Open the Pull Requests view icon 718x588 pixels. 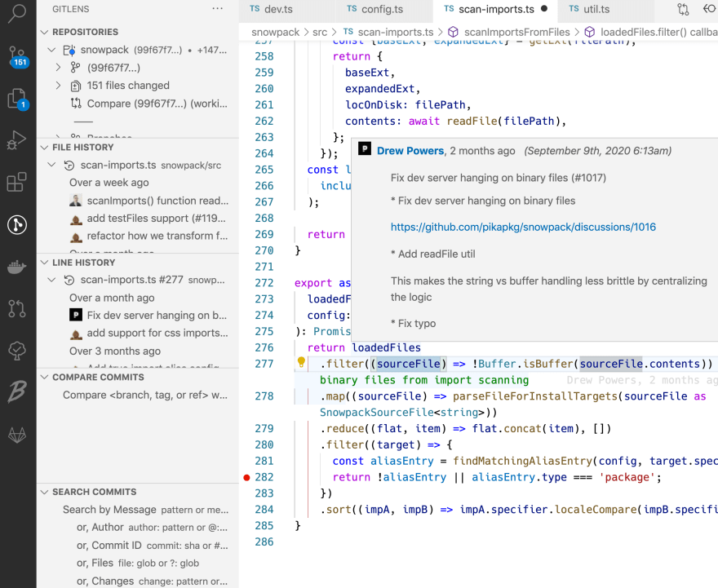(17, 308)
